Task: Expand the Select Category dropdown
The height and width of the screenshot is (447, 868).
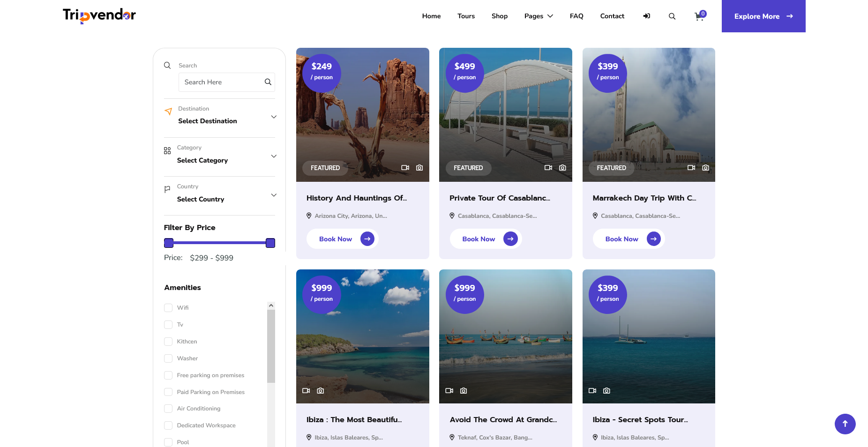Action: coord(227,160)
